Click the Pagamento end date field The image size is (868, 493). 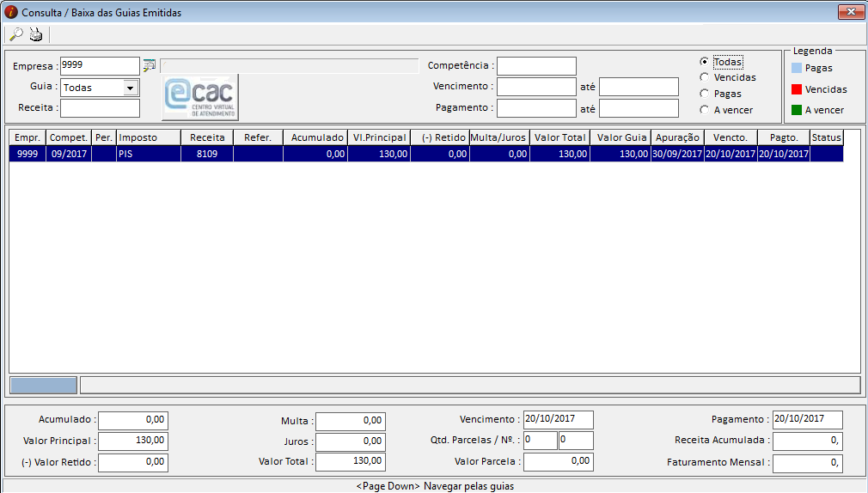pos(639,108)
